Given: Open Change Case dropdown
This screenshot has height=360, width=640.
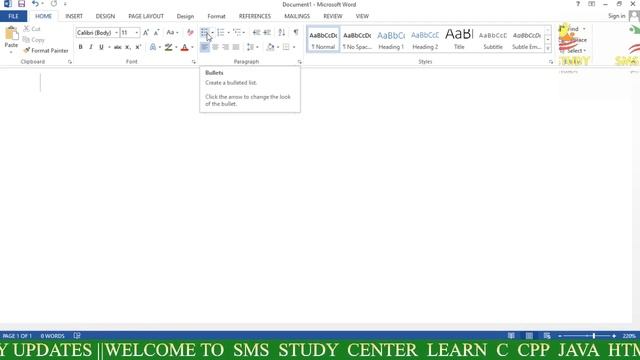Looking at the screenshot, I should point(172,33).
